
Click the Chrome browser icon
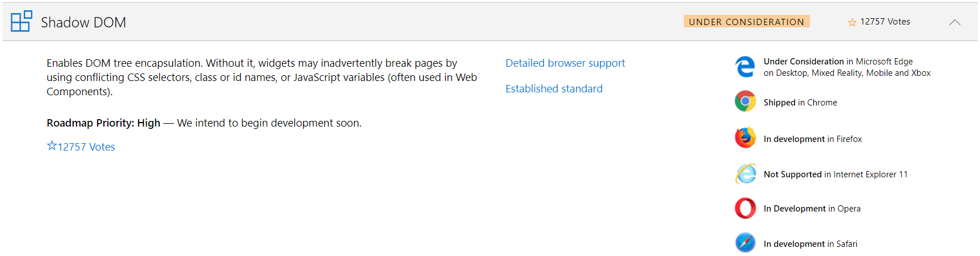coord(745,101)
